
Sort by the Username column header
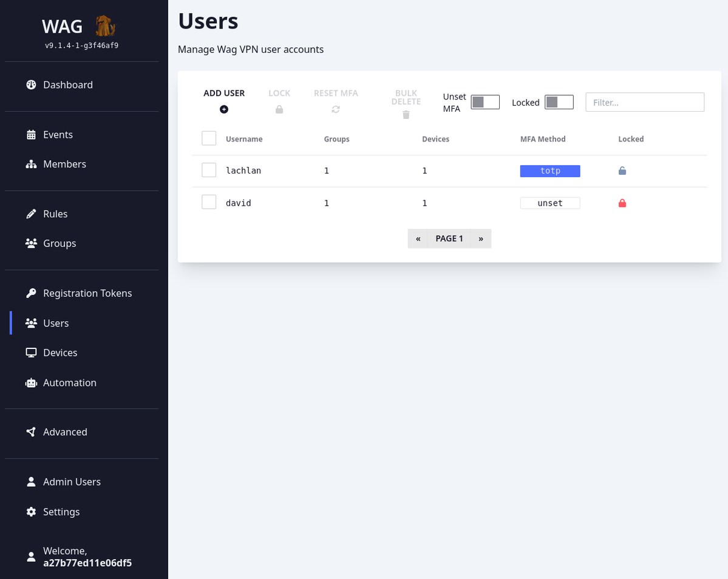244,139
